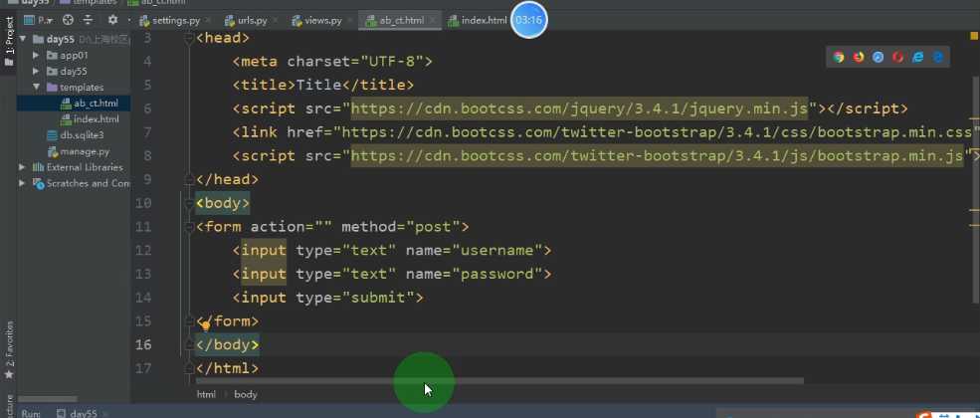Click the password input line

[x=393, y=275]
